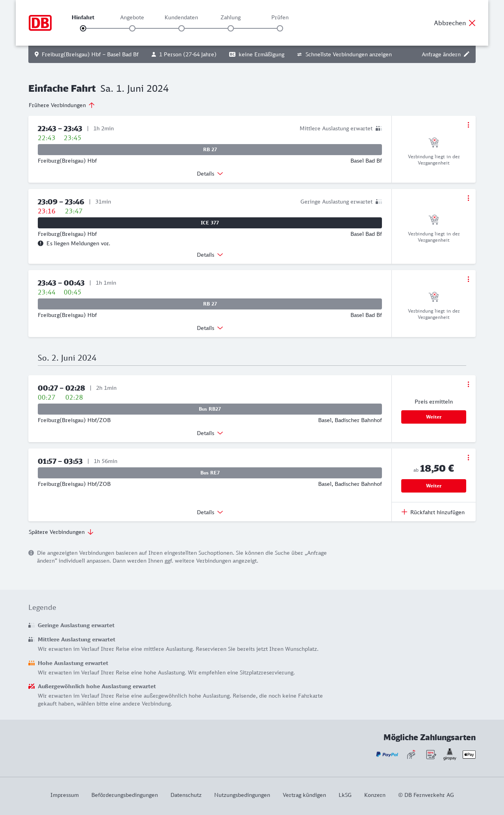Open three-dot menu for Bus RE7 connection
This screenshot has height=815, width=504.
point(468,458)
